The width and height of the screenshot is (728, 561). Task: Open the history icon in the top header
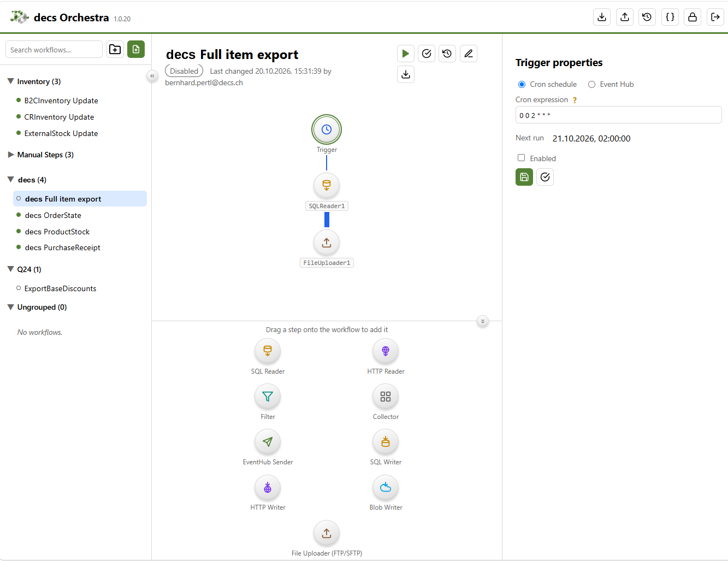(647, 17)
